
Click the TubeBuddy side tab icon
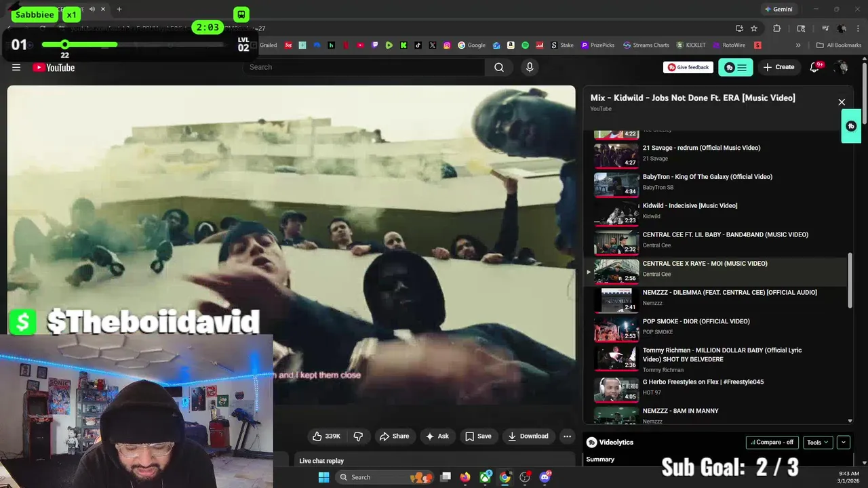click(x=851, y=126)
